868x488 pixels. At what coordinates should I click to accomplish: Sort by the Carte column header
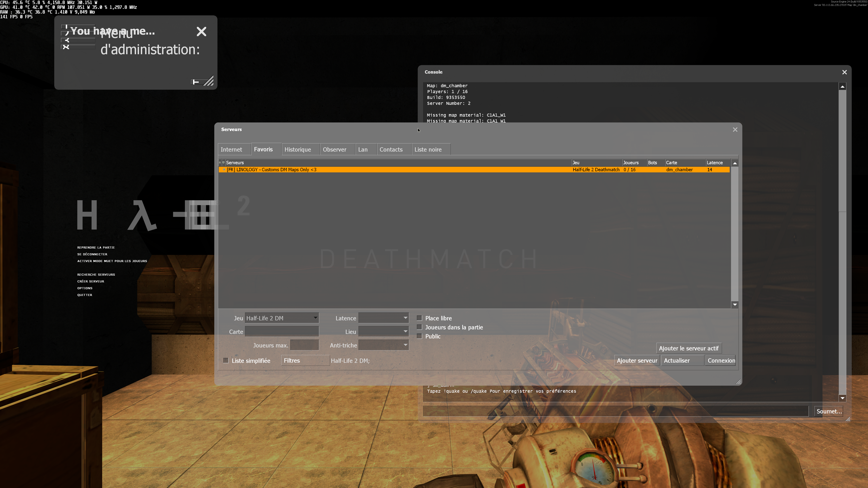tap(685, 163)
